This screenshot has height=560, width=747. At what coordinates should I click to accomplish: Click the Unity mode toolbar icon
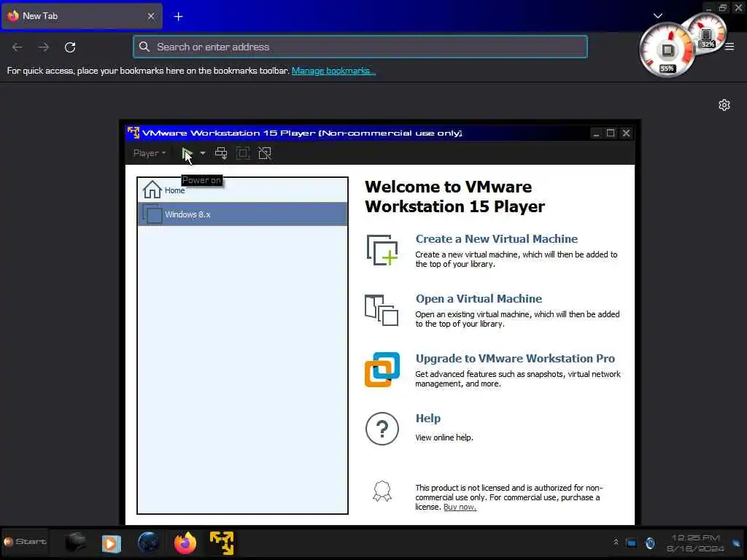click(264, 153)
